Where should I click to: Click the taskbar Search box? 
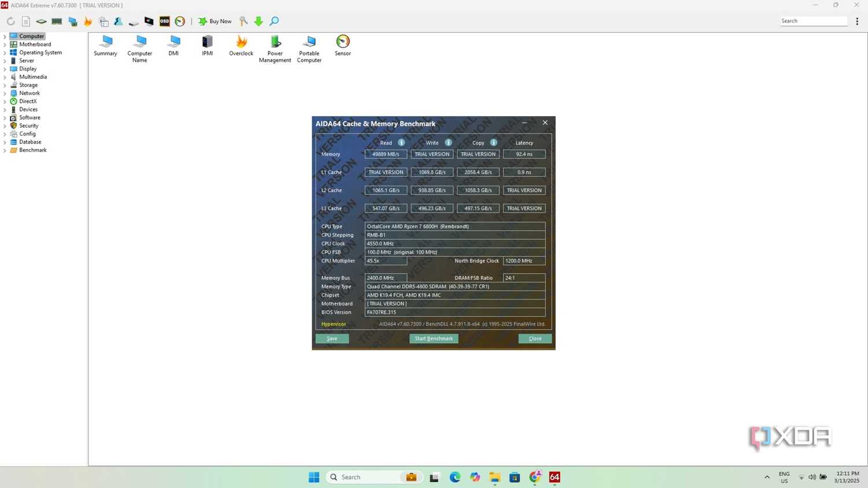tap(374, 477)
